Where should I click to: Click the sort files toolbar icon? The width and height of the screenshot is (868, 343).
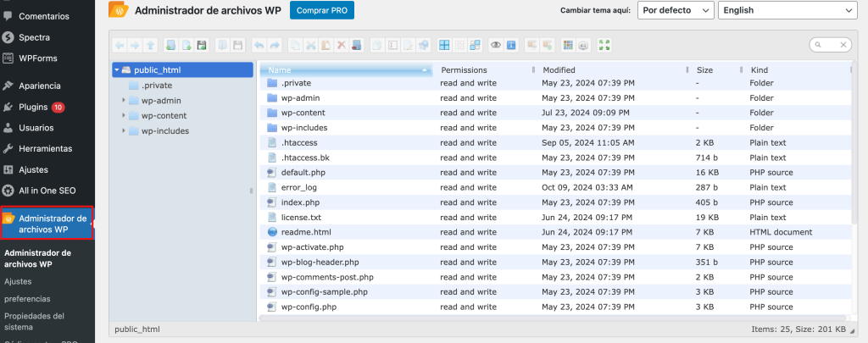[x=584, y=45]
